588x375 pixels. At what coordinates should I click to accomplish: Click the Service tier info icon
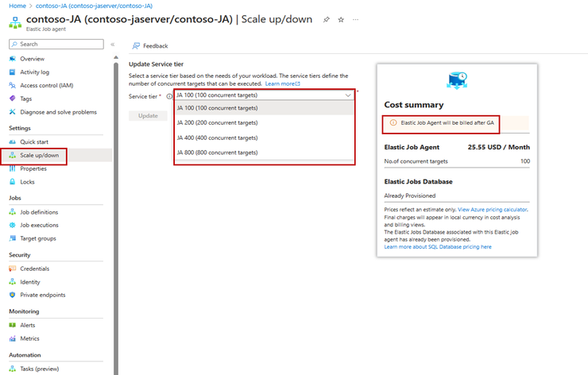[169, 96]
